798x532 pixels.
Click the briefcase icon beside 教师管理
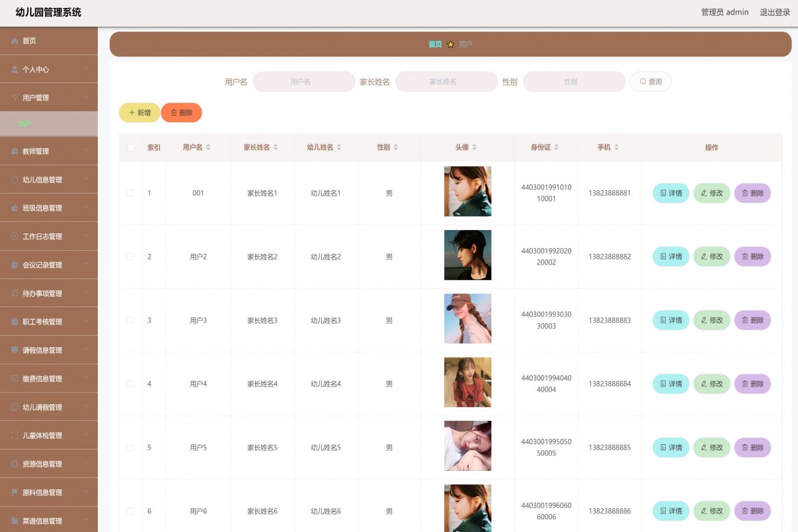pyautogui.click(x=15, y=152)
